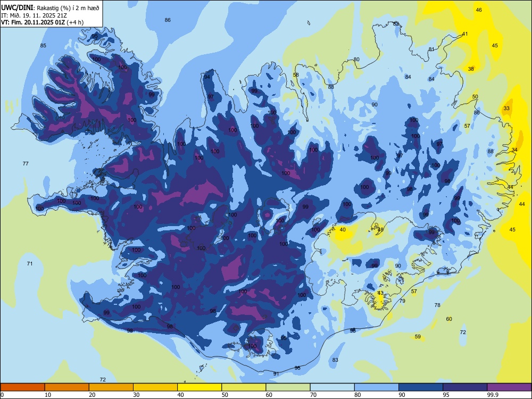Click the humidity value '71' in the southwest sea
The image size is (532, 399).
pyautogui.click(x=30, y=264)
